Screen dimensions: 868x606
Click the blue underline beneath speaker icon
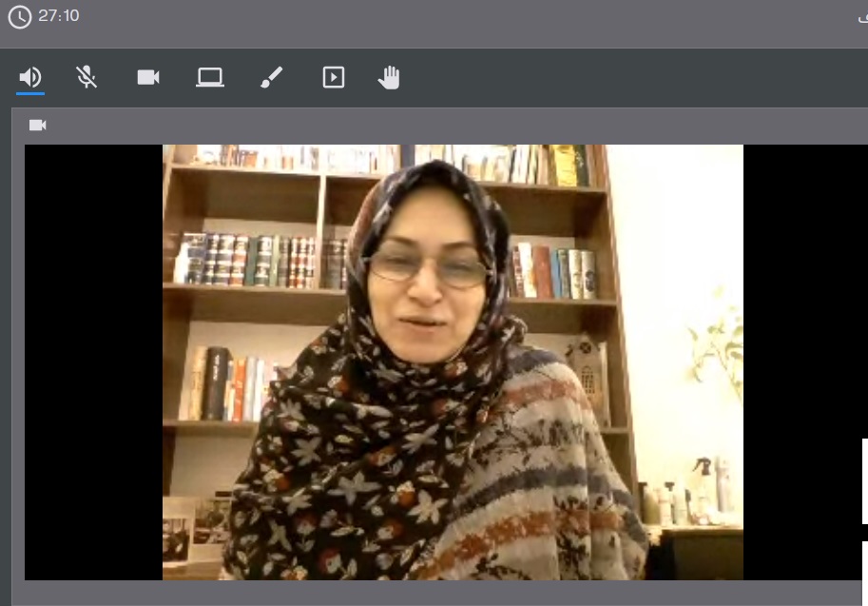[x=30, y=93]
